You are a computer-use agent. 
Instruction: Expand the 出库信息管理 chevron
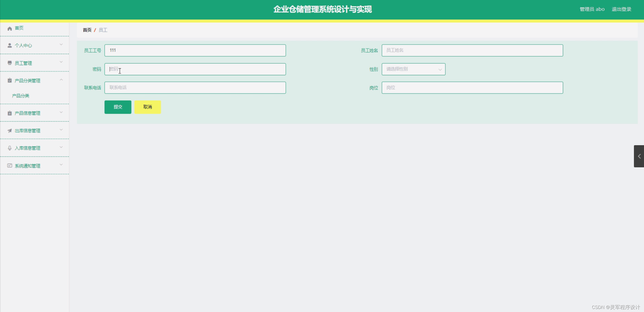61,130
